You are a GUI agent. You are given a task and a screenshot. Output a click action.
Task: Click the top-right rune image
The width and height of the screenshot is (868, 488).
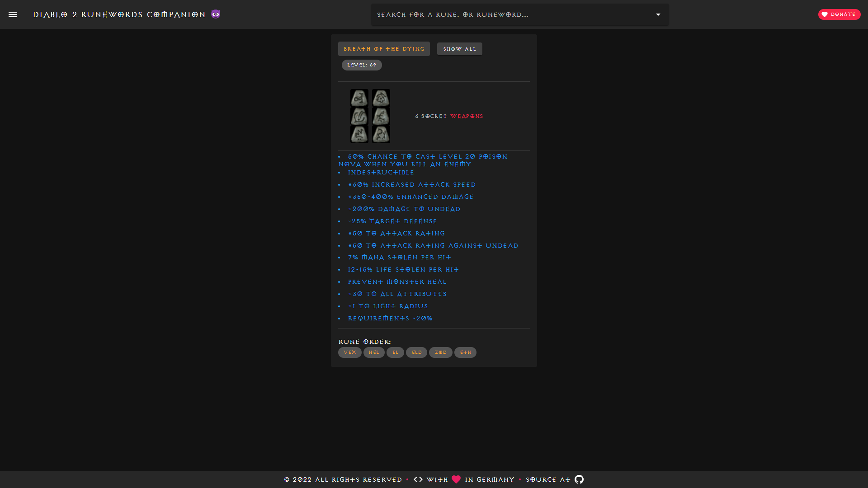click(x=381, y=98)
